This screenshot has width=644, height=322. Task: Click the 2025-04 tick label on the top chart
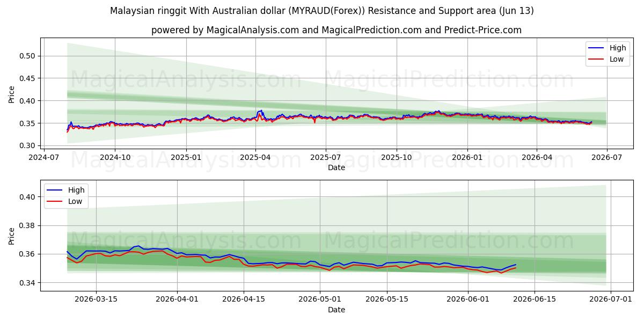tap(255, 157)
